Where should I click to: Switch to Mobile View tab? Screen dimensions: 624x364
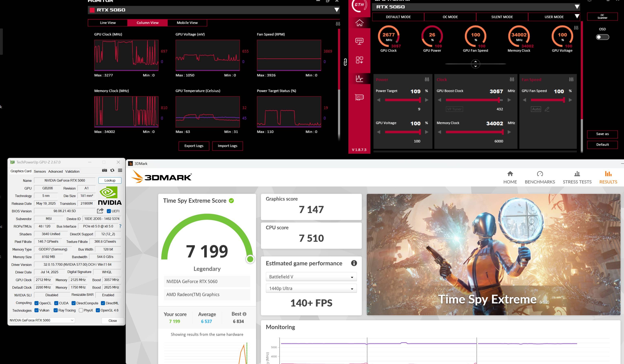point(187,23)
